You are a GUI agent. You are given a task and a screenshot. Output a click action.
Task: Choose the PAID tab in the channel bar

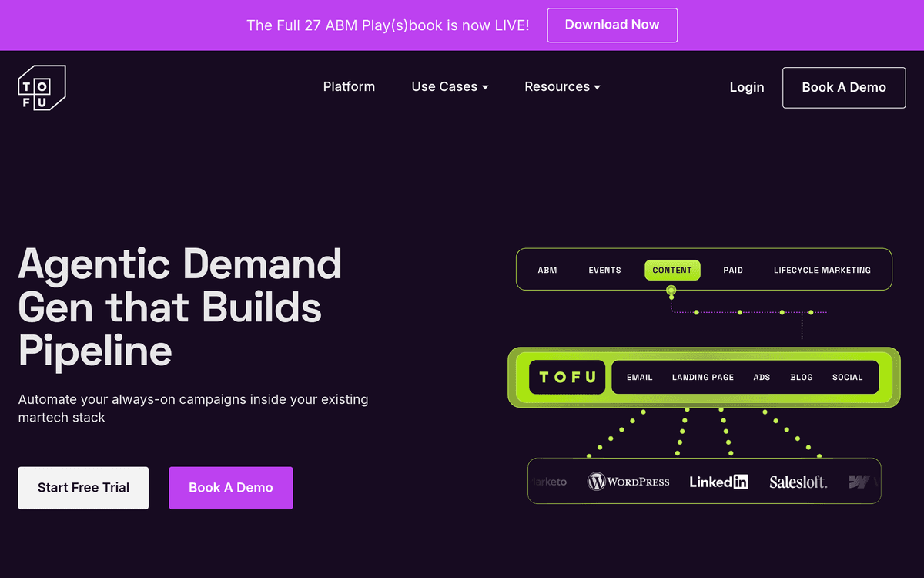coord(732,270)
